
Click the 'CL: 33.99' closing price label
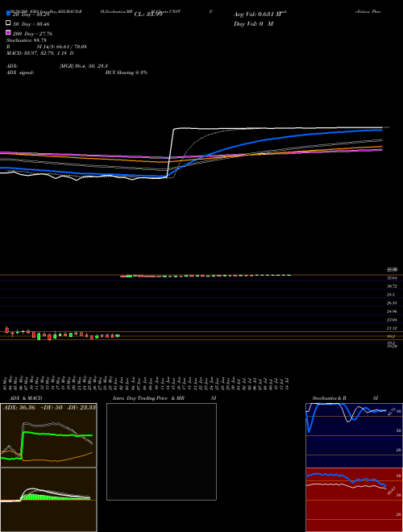148,15
